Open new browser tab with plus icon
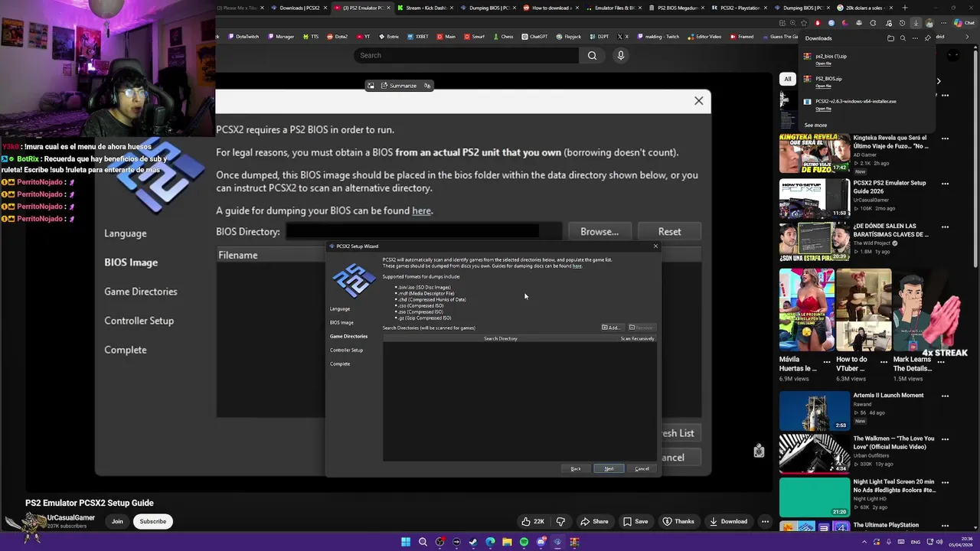 click(904, 8)
